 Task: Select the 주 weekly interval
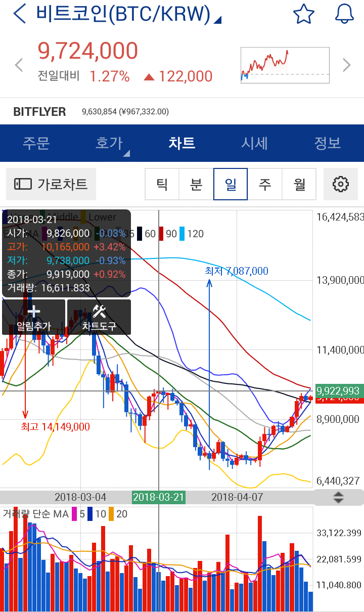point(265,184)
